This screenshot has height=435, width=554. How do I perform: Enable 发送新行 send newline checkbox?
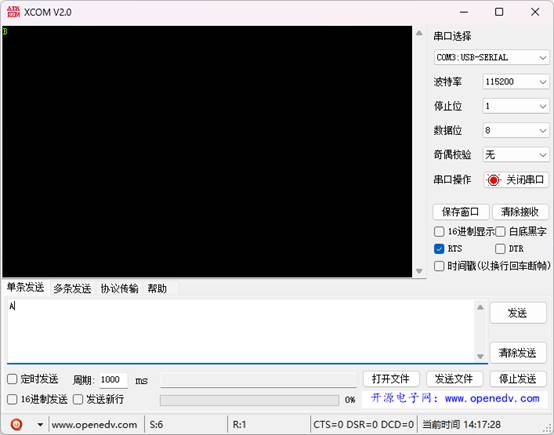tap(78, 399)
